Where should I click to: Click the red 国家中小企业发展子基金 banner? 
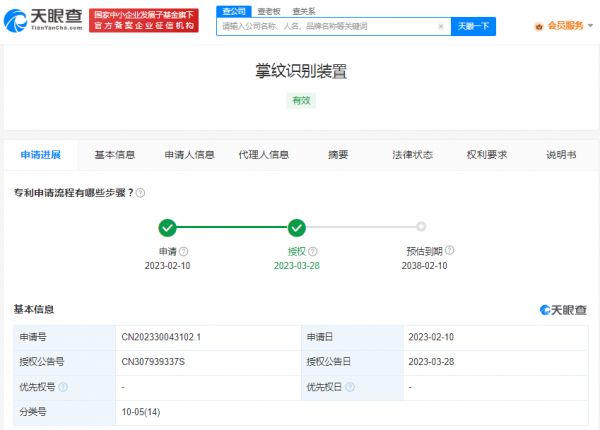144,20
